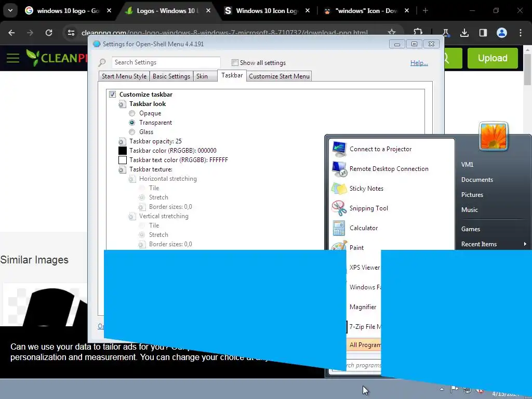
Task: Click Taskbar opacity gear icon
Action: [122, 141]
